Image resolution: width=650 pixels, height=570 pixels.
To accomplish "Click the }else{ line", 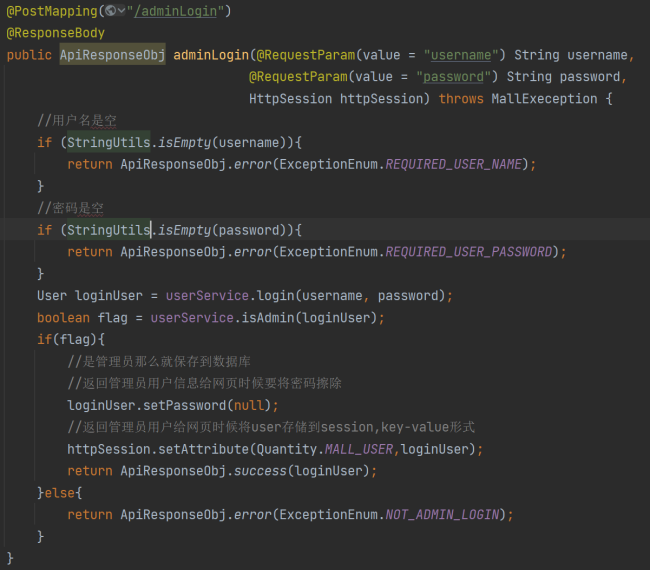I will (60, 493).
